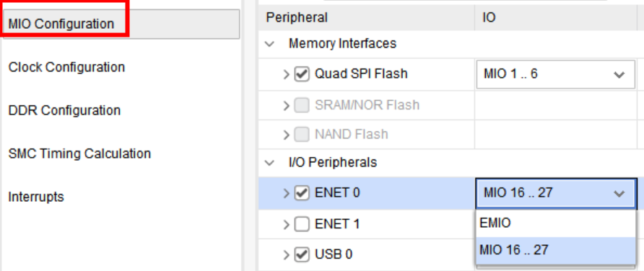Collapse the I/O Peripherals group
The height and width of the screenshot is (271, 644).
pos(270,163)
